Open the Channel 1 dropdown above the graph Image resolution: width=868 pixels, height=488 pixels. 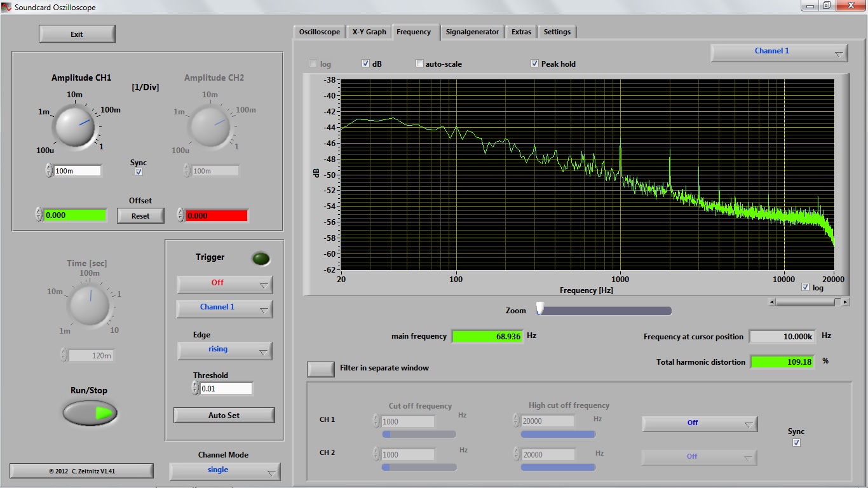point(778,52)
